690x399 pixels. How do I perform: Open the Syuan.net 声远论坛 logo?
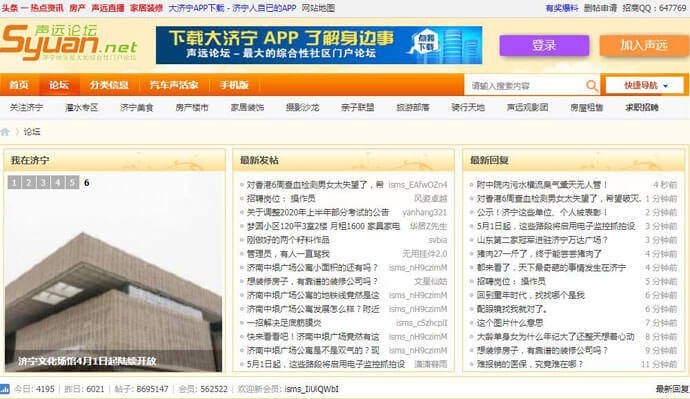[x=69, y=43]
